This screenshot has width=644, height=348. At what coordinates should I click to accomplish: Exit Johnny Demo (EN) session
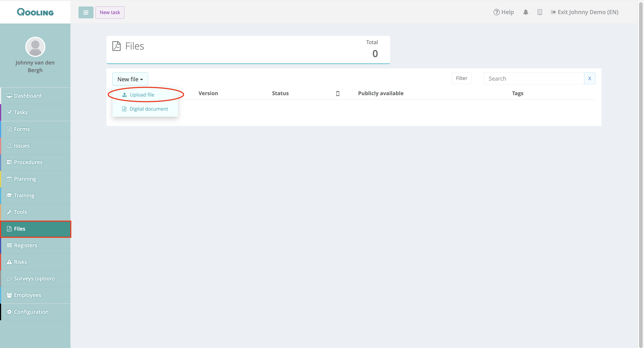click(x=585, y=12)
